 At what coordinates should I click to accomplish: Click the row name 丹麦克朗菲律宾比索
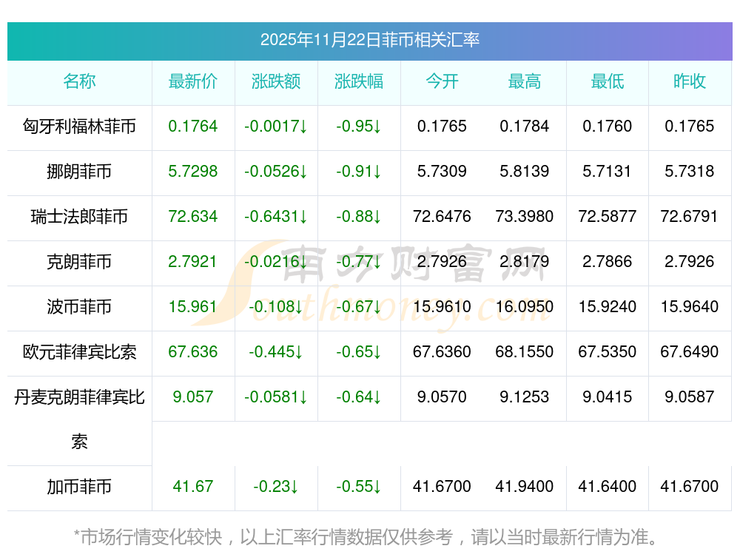[79, 419]
